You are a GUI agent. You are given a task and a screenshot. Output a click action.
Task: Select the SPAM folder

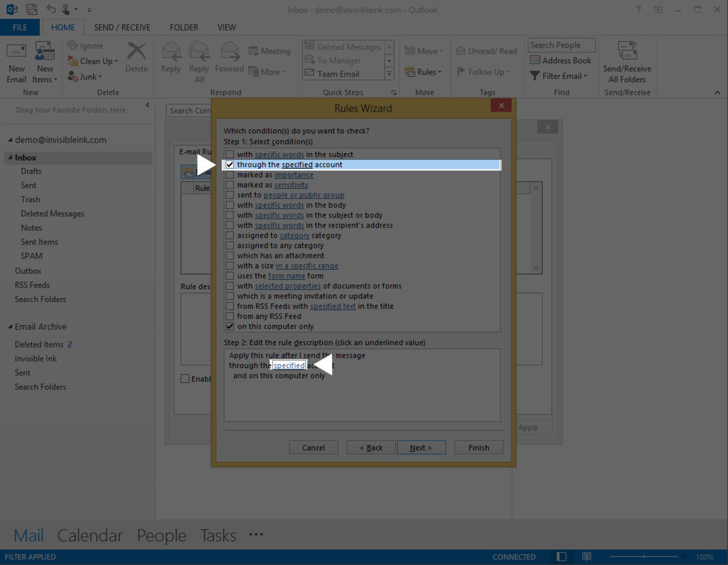[x=32, y=256]
